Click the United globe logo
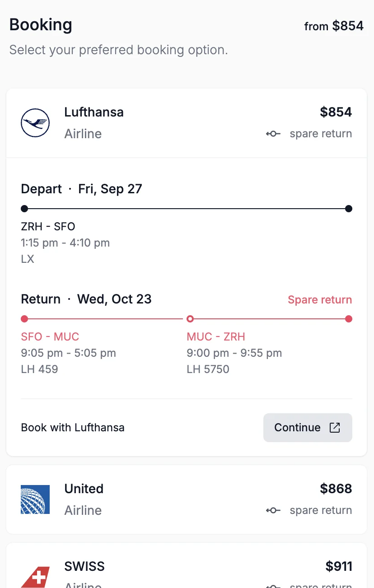 click(35, 499)
